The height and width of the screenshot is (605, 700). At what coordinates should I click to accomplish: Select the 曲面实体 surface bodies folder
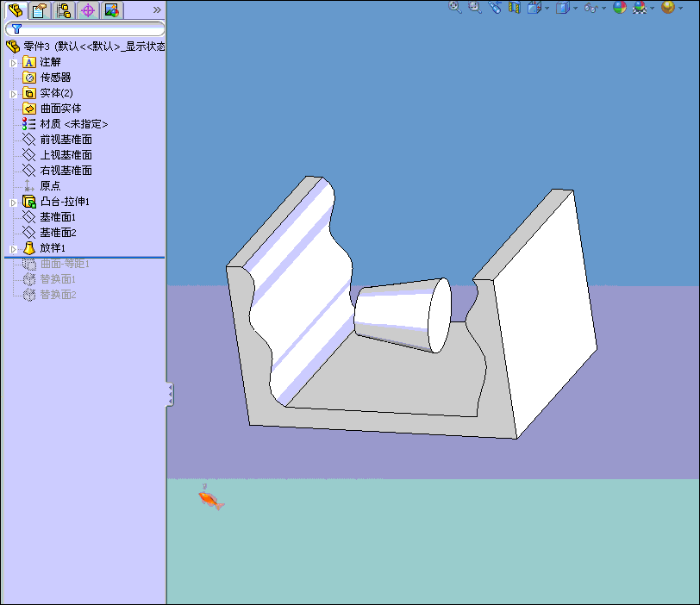click(x=60, y=109)
